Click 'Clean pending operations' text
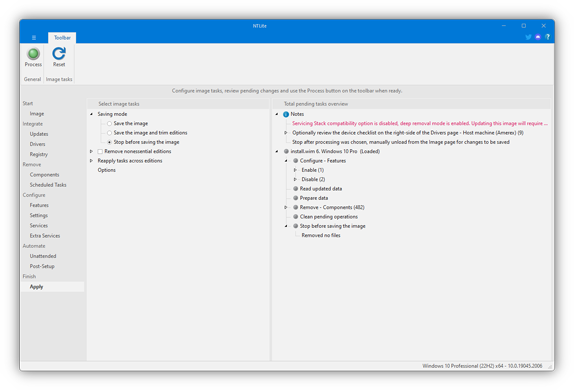This screenshot has height=390, width=574. [x=329, y=217]
